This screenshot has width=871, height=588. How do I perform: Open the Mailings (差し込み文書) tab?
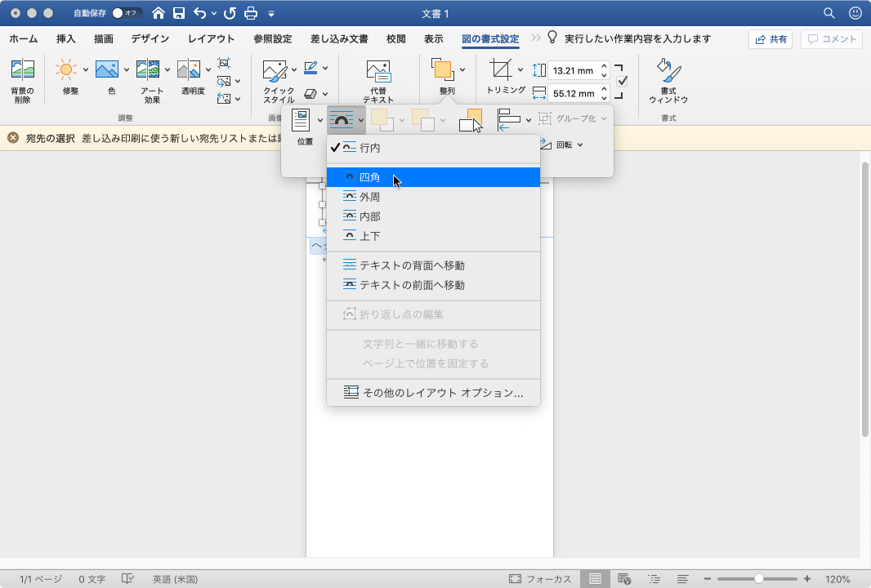pos(339,39)
